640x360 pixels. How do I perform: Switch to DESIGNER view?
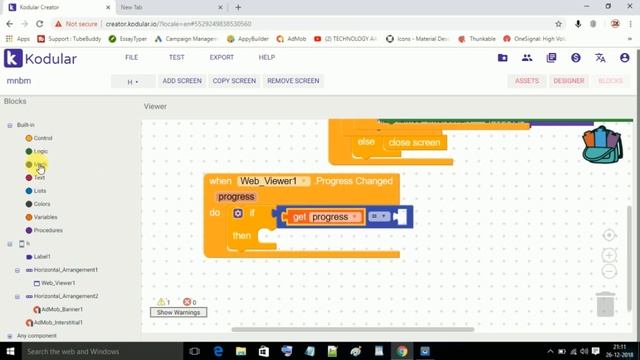(x=569, y=81)
